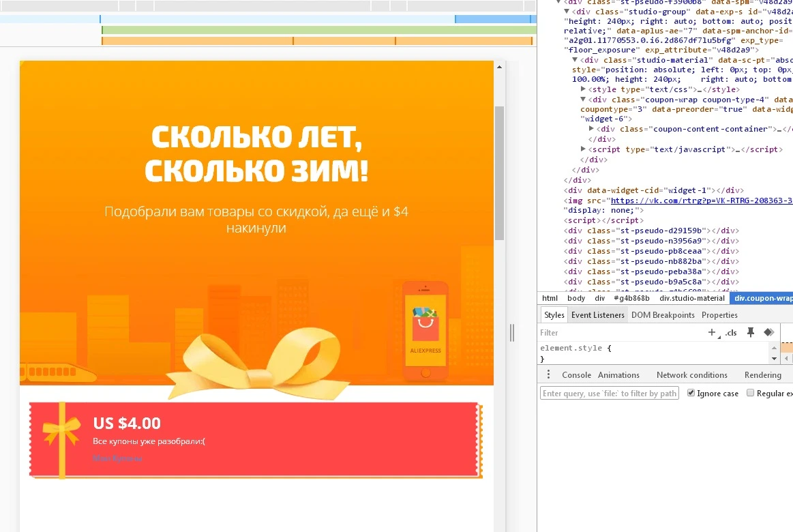Click the yellow gift bow on the coupon
Viewport: 793px width, 532px height.
point(61,430)
